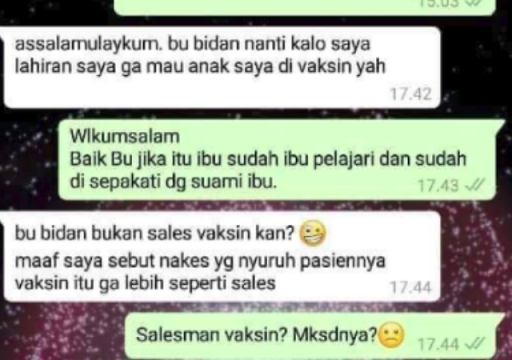512x360 pixels.
Task: Tap the 17.44 timestamp on last green bubble
Action: click(x=438, y=344)
